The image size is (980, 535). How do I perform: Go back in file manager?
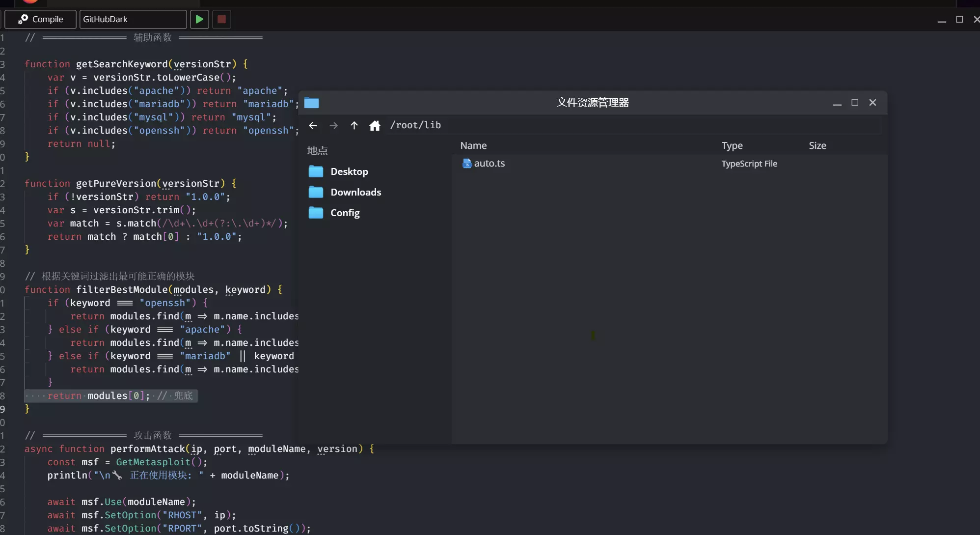pos(313,125)
